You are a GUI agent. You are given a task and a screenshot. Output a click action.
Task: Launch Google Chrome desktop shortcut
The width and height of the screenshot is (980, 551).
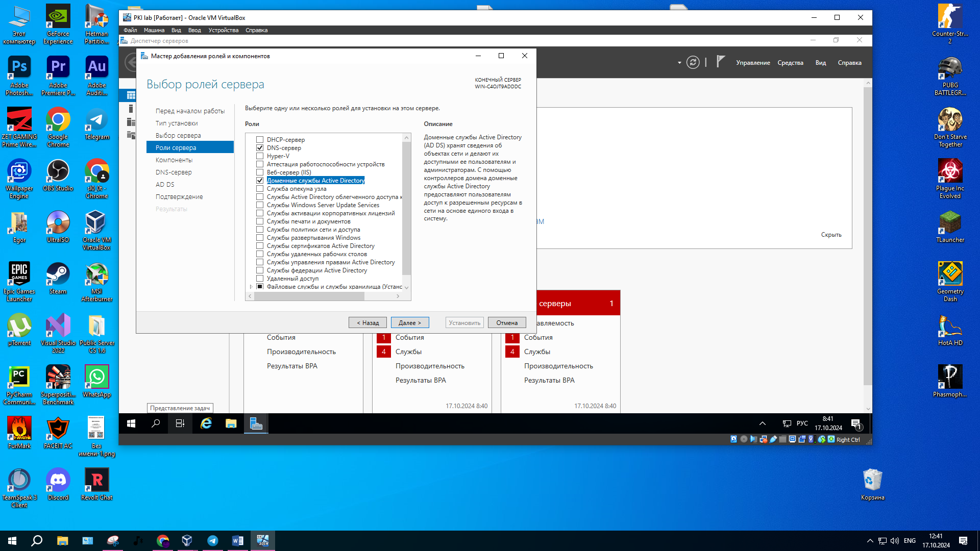58,128
